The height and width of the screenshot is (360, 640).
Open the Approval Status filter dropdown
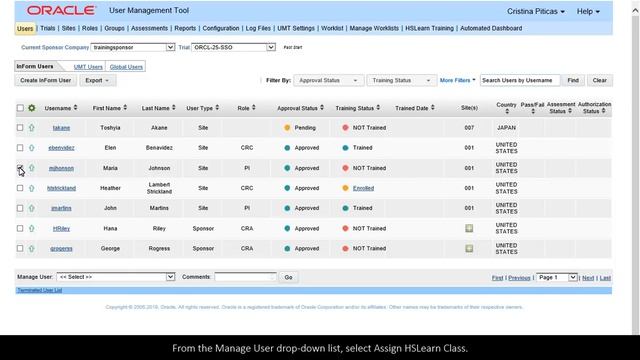[328, 80]
